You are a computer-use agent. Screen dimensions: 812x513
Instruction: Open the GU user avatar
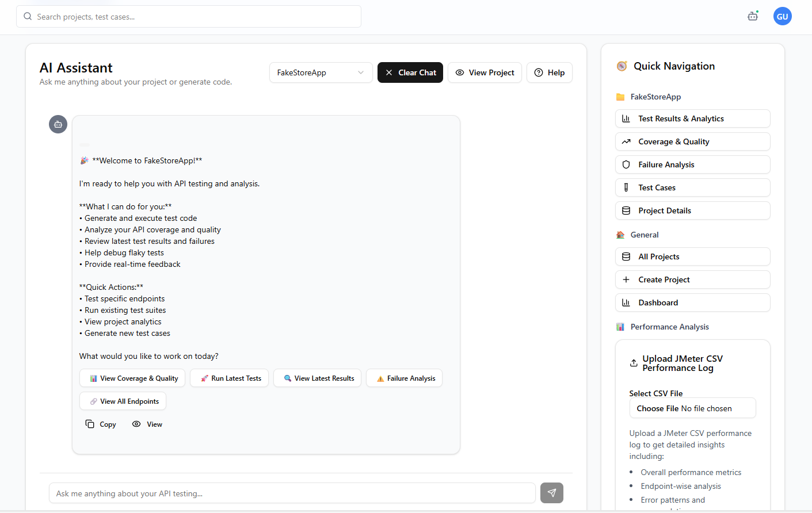coord(782,16)
